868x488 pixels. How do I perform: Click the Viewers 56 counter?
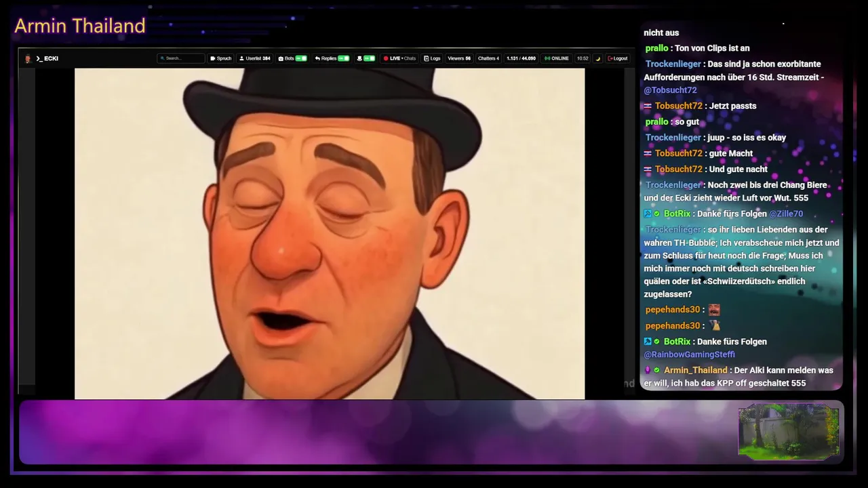pos(459,58)
